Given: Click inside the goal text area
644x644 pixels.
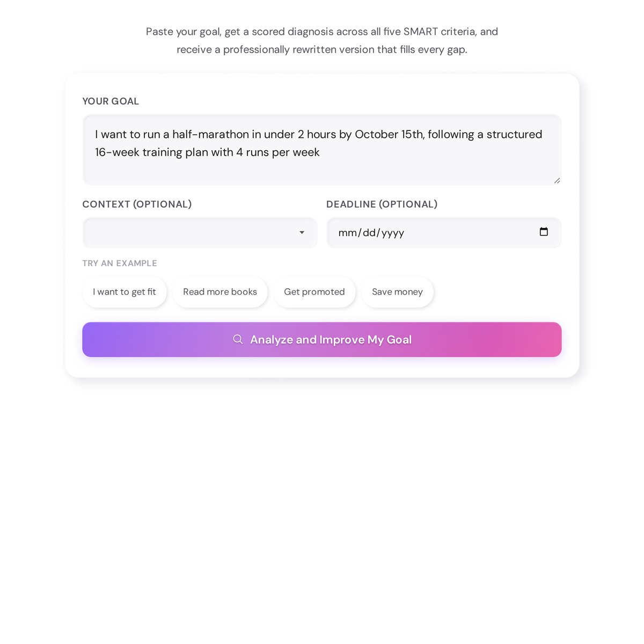Looking at the screenshot, I should pyautogui.click(x=322, y=150).
